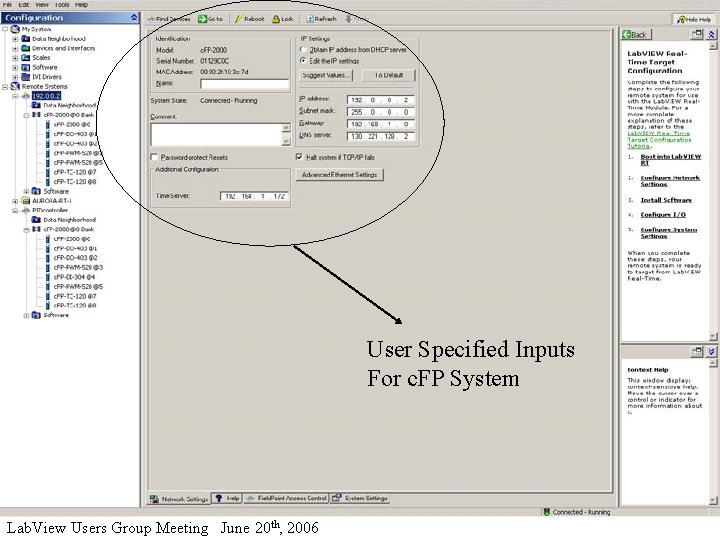
Task: Select cFP-PWM-520 @3 module under PIDcontroller
Action: 78,267
